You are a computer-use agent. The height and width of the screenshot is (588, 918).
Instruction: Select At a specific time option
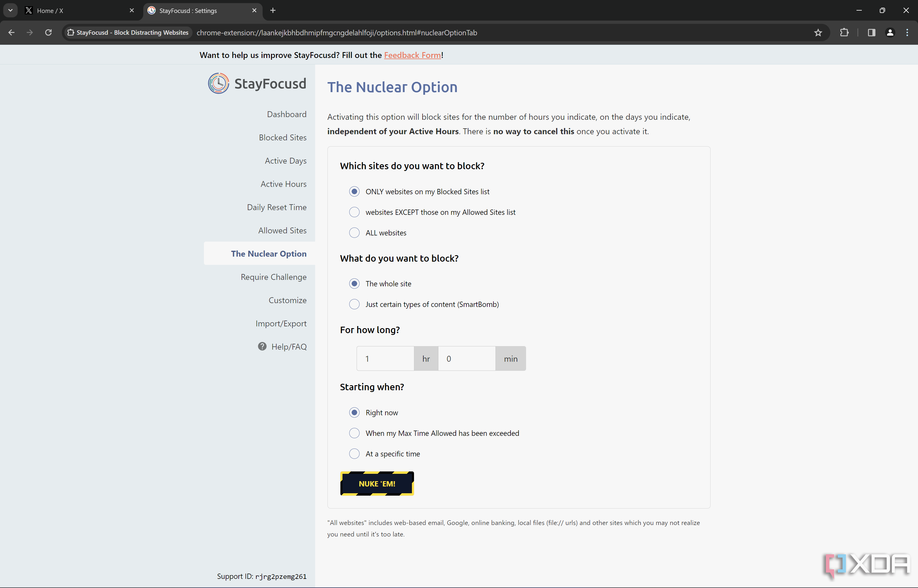click(354, 454)
